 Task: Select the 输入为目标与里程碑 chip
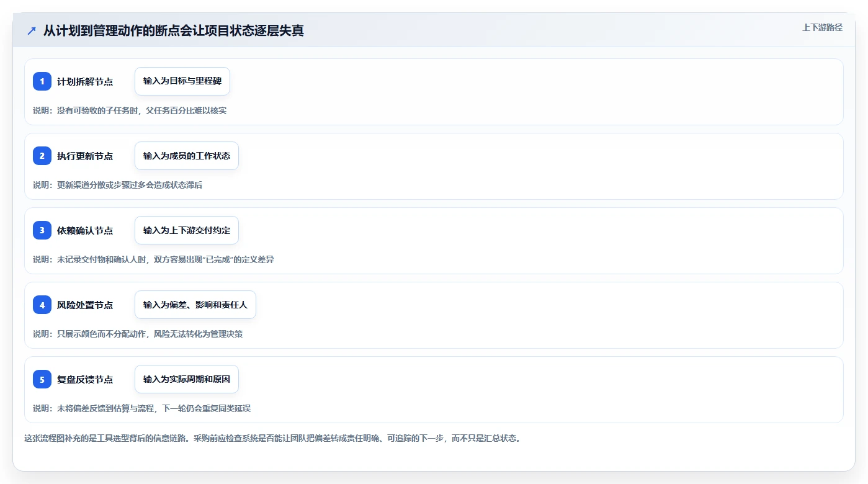182,81
